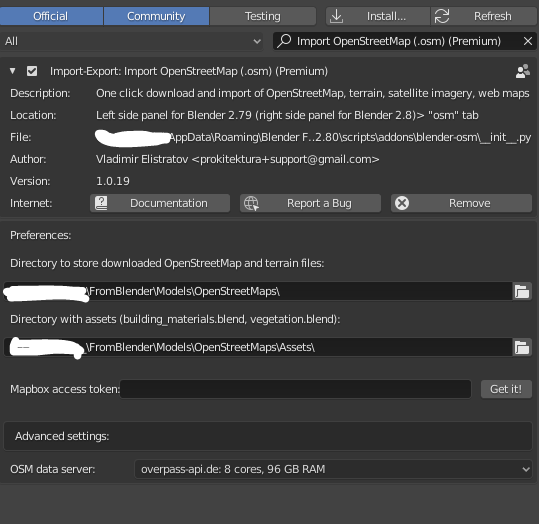Click the Install... add-on button
This screenshot has width=539, height=524.
[x=378, y=16]
